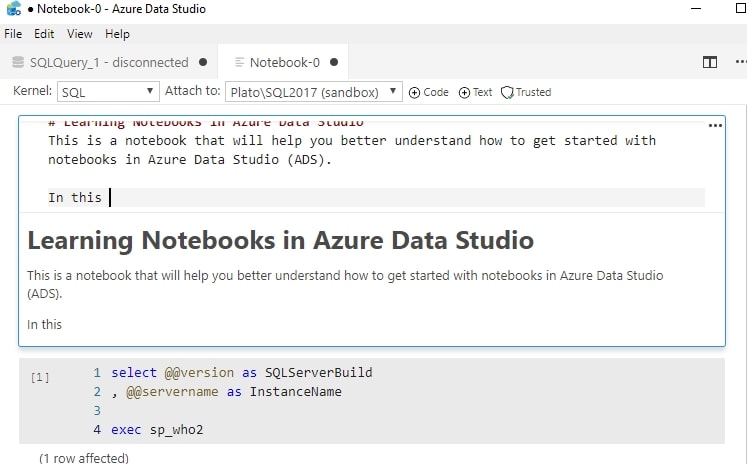Click the split editor icon
The image size is (747, 464).
(710, 62)
